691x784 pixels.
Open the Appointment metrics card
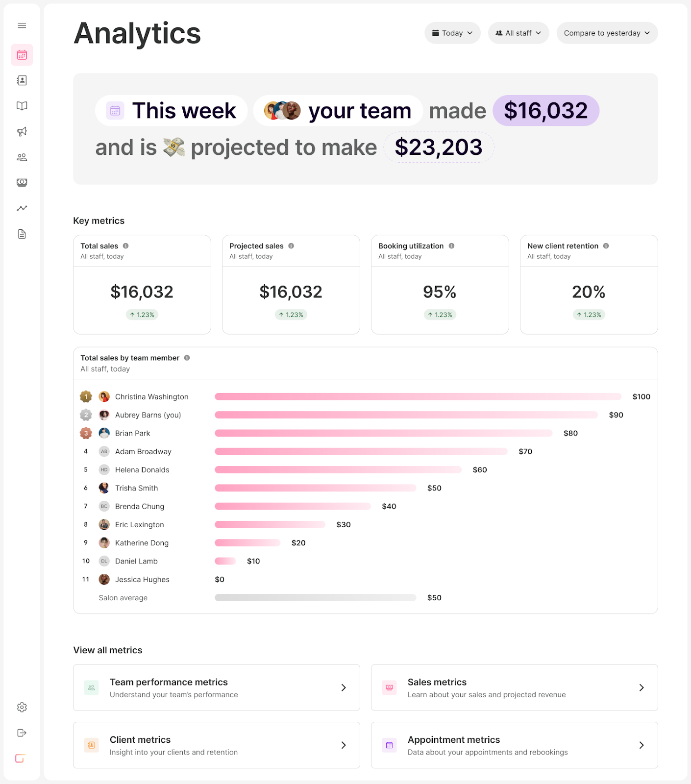[514, 745]
